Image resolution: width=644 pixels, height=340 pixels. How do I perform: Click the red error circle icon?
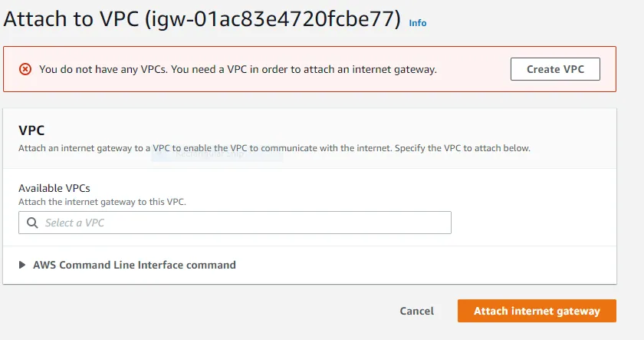[x=25, y=69]
